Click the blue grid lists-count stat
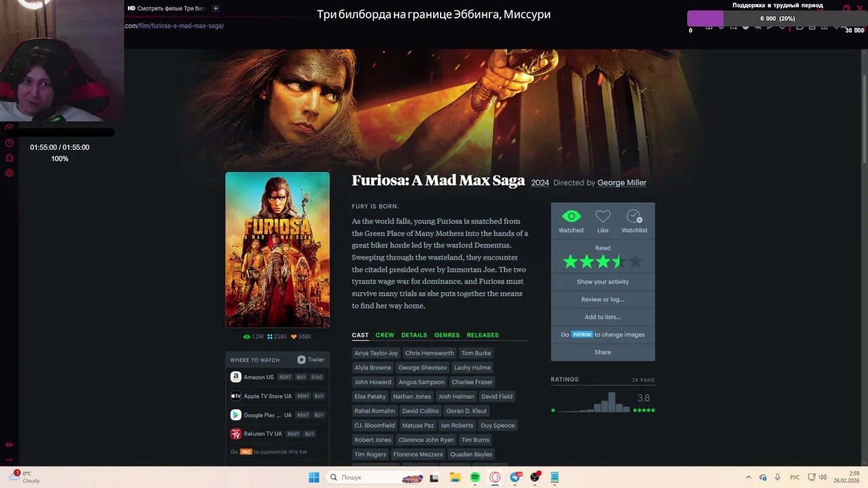This screenshot has height=488, width=868. pyautogui.click(x=277, y=337)
